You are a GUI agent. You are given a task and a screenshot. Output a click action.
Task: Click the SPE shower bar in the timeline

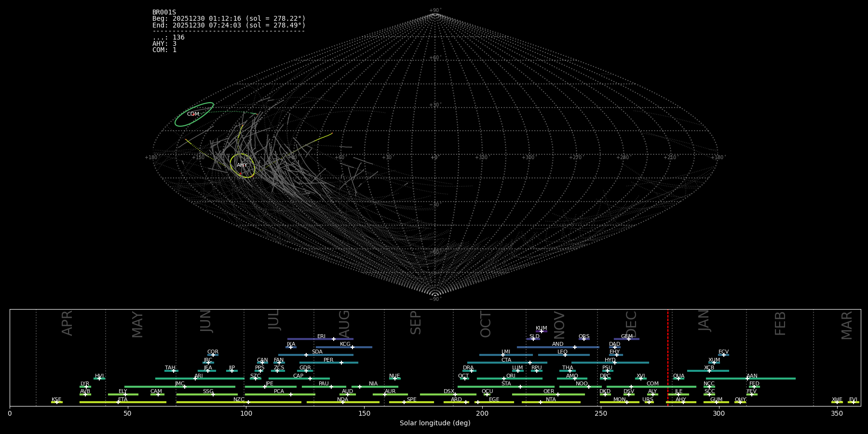(x=411, y=402)
